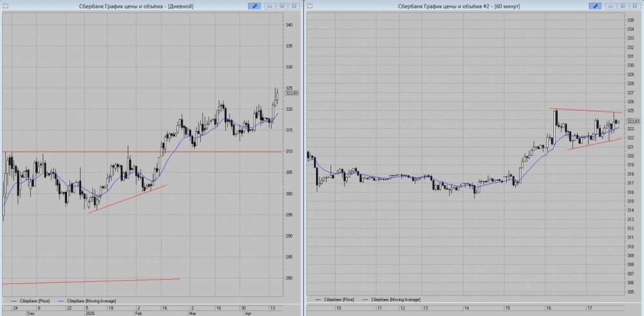Click the link-windows icon in the Дневной chart title
This screenshot has height=316, width=644.
(x=254, y=6)
